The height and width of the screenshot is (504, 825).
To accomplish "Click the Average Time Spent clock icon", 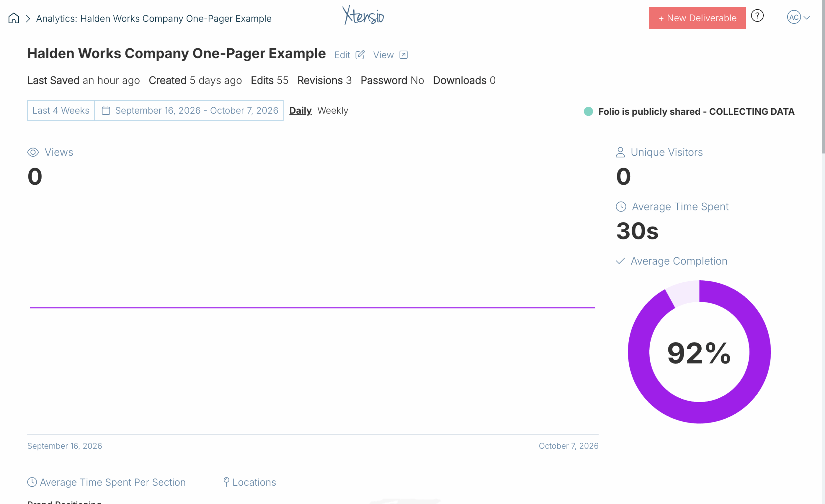I will pos(621,207).
